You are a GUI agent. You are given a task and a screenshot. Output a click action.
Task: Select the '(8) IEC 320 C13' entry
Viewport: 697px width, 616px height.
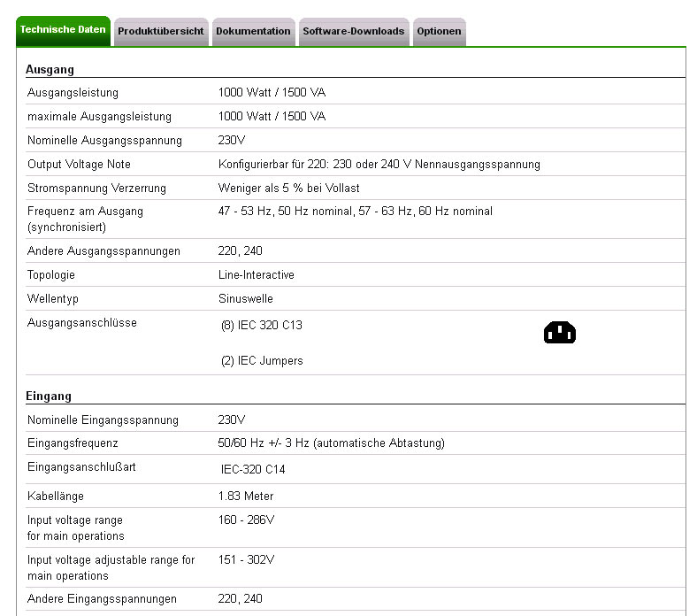[261, 326]
